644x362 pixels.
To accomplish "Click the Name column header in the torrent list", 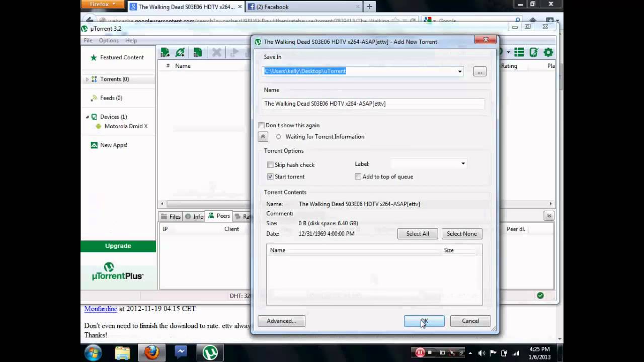I will pyautogui.click(x=183, y=66).
